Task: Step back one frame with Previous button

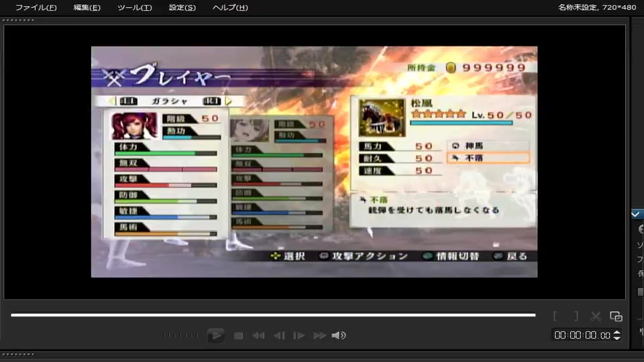Action: click(x=279, y=336)
